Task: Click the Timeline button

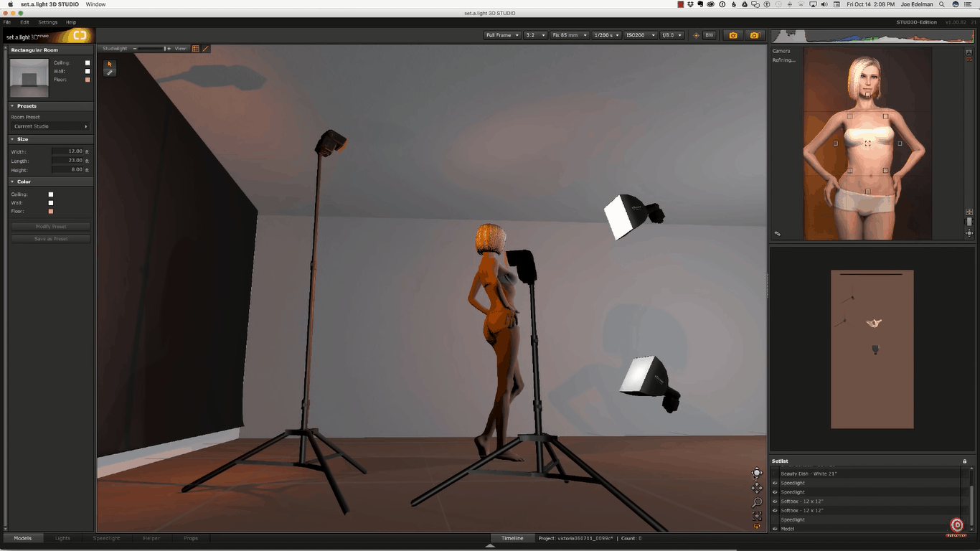Action: (x=512, y=538)
